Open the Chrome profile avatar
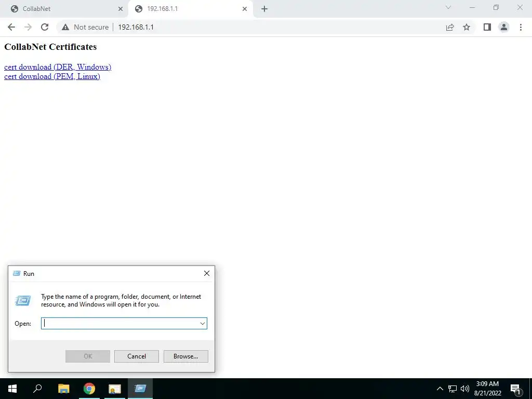Viewport: 532px width, 399px height. [504, 27]
